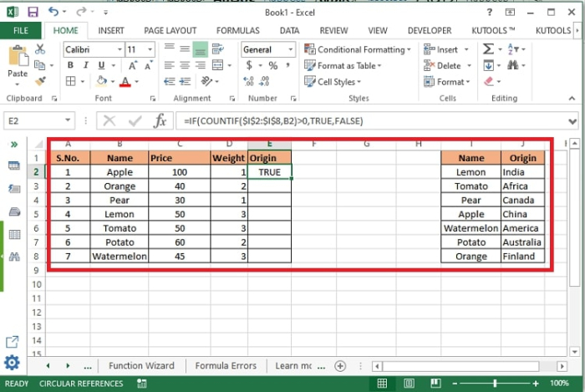
Task: Click AutoSum sigma icon
Action: [x=488, y=48]
